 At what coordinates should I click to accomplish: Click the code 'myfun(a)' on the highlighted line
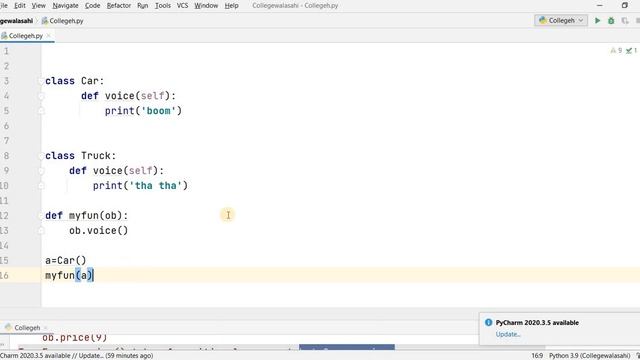pyautogui.click(x=69, y=276)
